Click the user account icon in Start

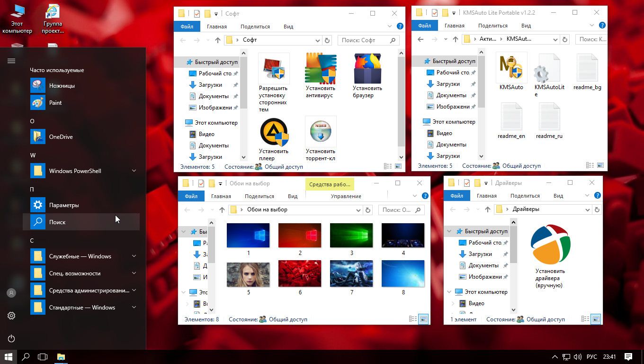[x=11, y=293]
